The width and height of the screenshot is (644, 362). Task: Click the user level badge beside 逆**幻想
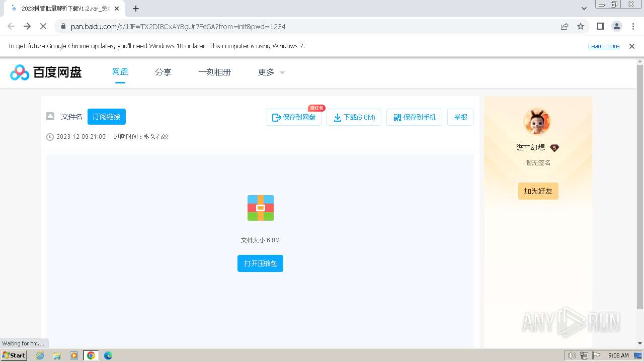point(554,148)
